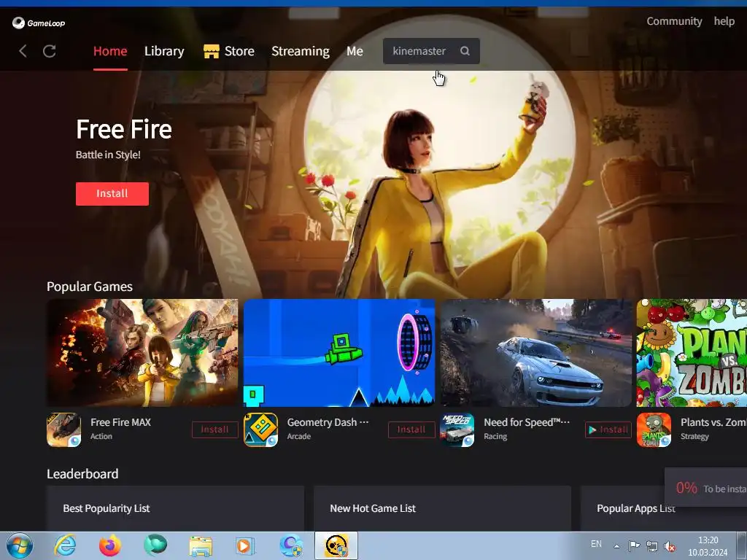Open the New Hot Game List card
747x560 pixels.
(x=442, y=508)
